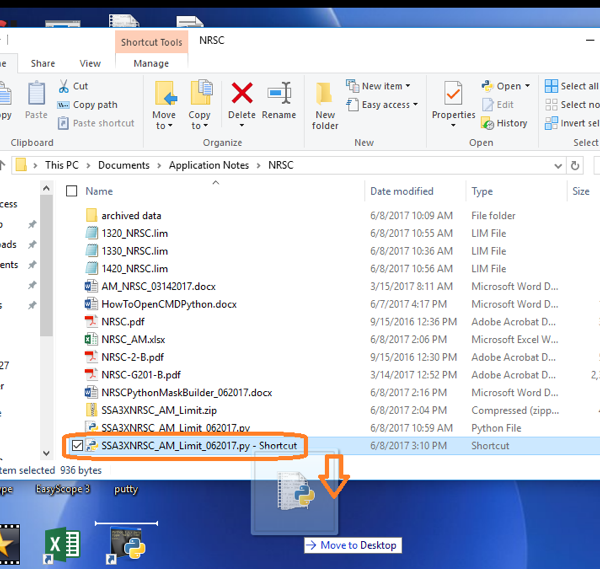Sort files by Date modified column

[x=402, y=191]
